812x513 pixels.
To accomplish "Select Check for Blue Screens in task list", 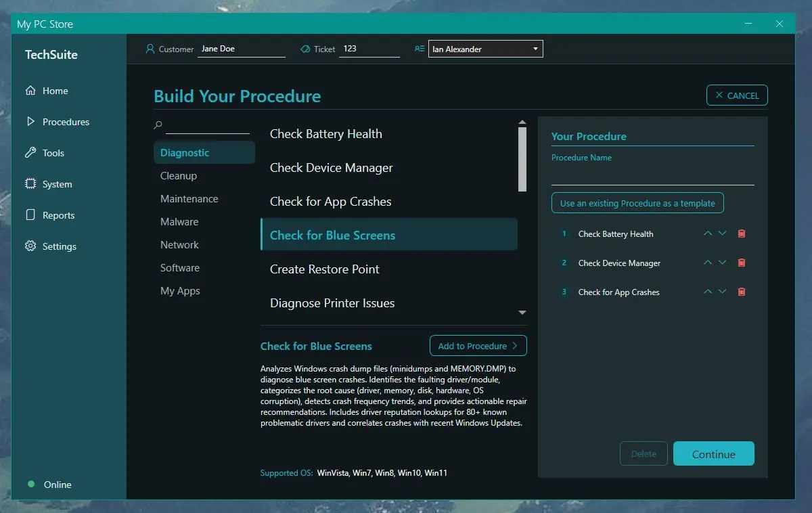I will (389, 235).
